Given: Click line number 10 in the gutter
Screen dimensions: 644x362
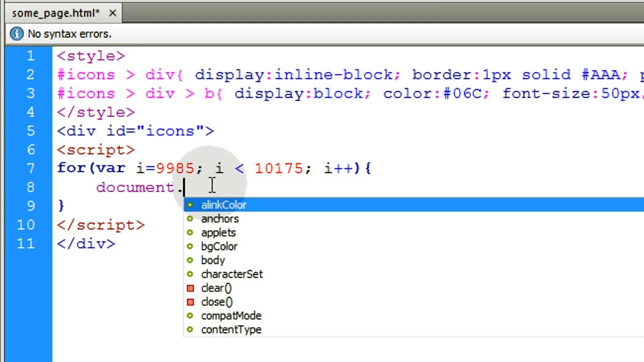Looking at the screenshot, I should pyautogui.click(x=26, y=225).
